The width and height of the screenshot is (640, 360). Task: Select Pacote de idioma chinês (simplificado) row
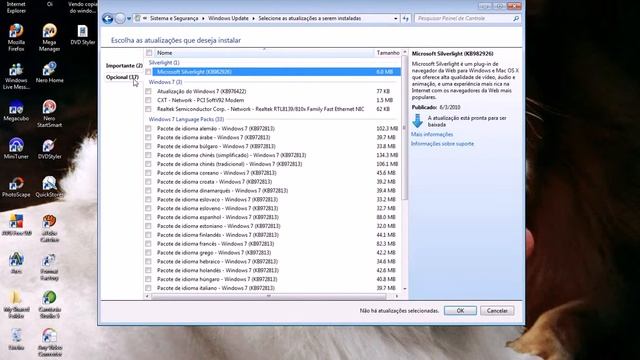pos(272,155)
